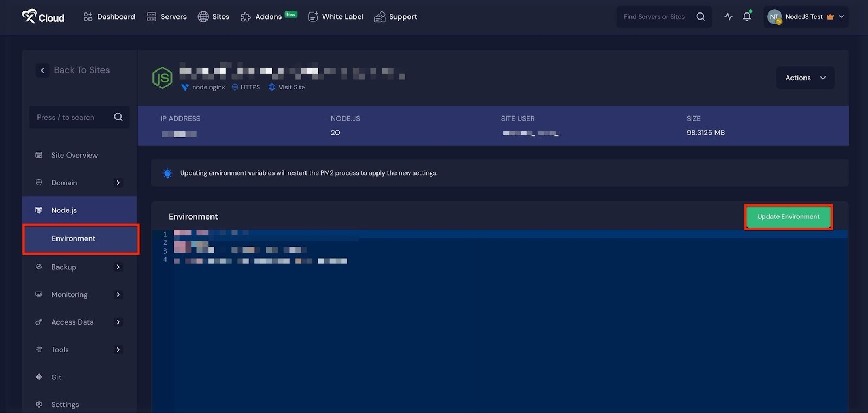Click the Backup icon
This screenshot has width=868, height=413.
(39, 267)
